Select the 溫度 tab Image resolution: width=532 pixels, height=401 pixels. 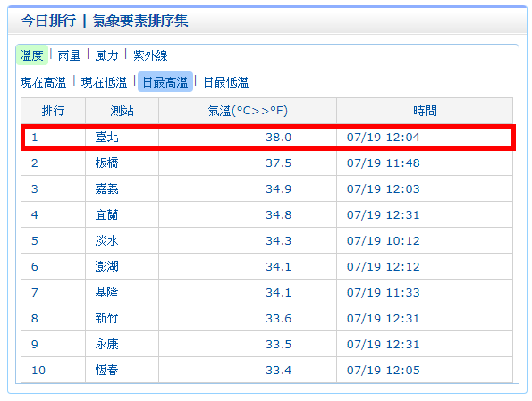click(32, 55)
